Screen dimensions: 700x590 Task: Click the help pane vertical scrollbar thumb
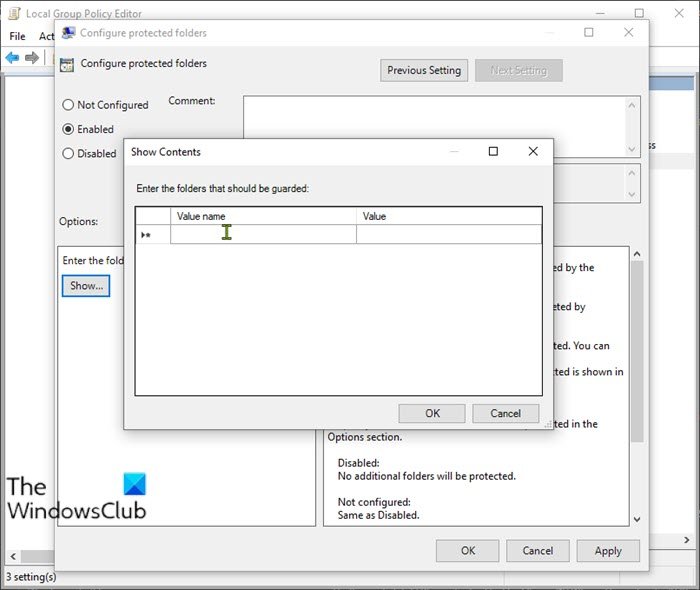click(x=637, y=352)
